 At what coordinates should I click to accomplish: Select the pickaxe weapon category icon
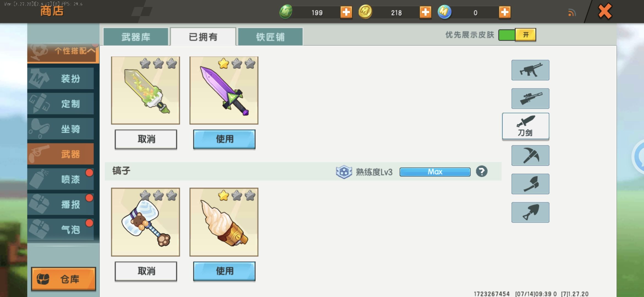pos(530,155)
